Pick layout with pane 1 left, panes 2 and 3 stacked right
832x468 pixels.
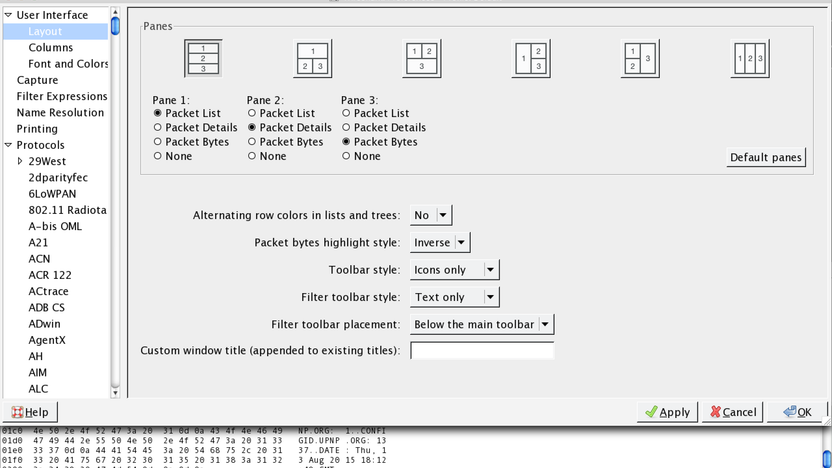tap(531, 58)
